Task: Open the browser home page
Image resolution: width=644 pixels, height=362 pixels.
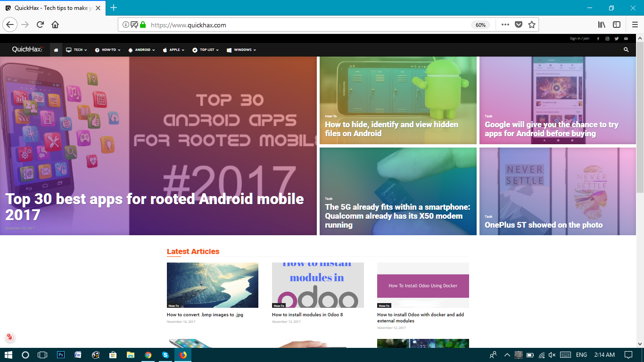Action: click(55, 25)
